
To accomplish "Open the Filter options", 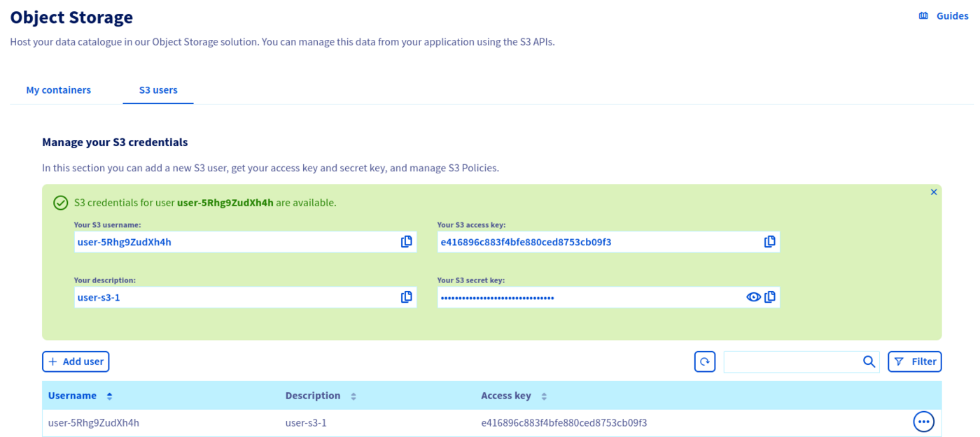I will tap(914, 361).
